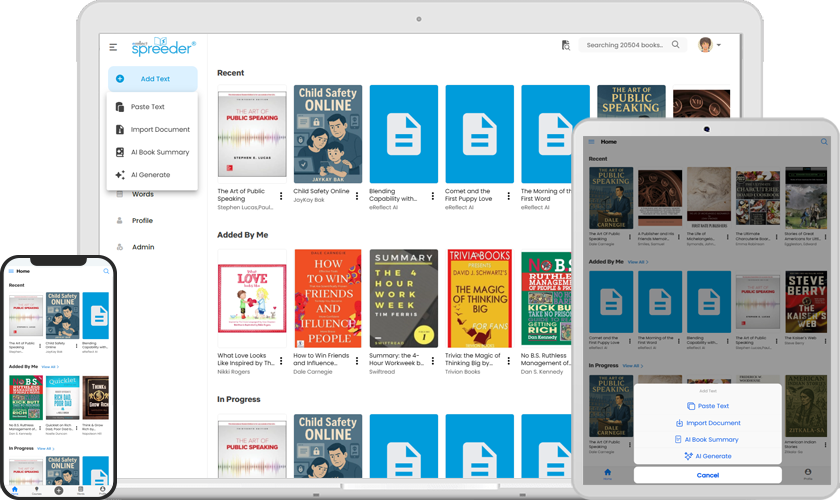
Task: Open the hamburger menu in the laptop app
Action: tap(113, 47)
